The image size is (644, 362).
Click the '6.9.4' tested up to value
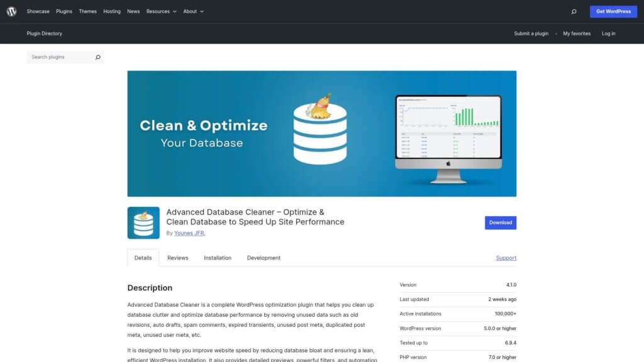(x=511, y=343)
